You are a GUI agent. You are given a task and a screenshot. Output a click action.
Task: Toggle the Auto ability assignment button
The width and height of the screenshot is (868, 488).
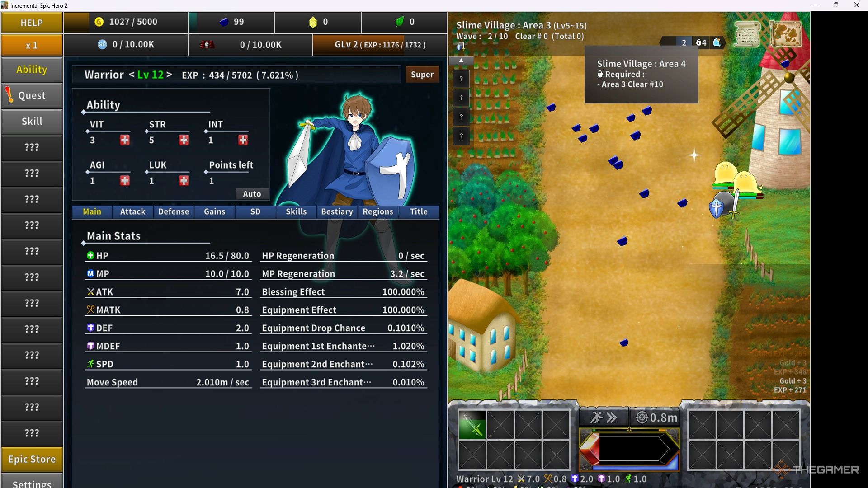pyautogui.click(x=251, y=193)
